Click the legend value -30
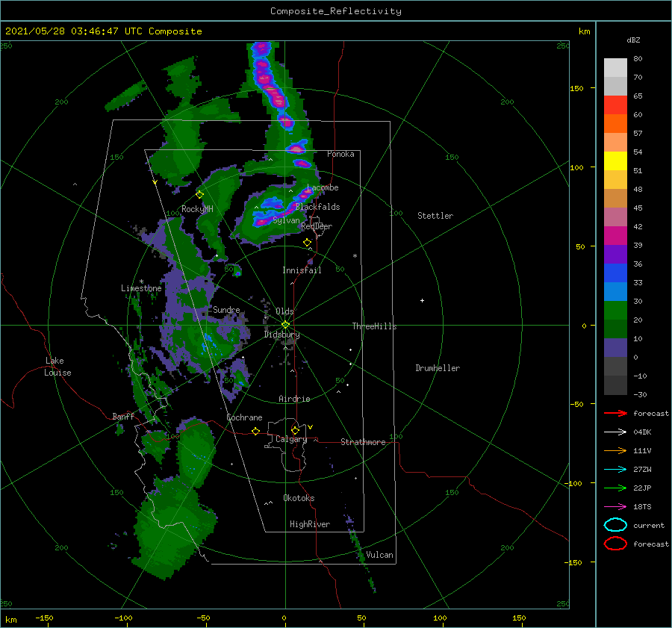The image size is (672, 628). pos(640,394)
